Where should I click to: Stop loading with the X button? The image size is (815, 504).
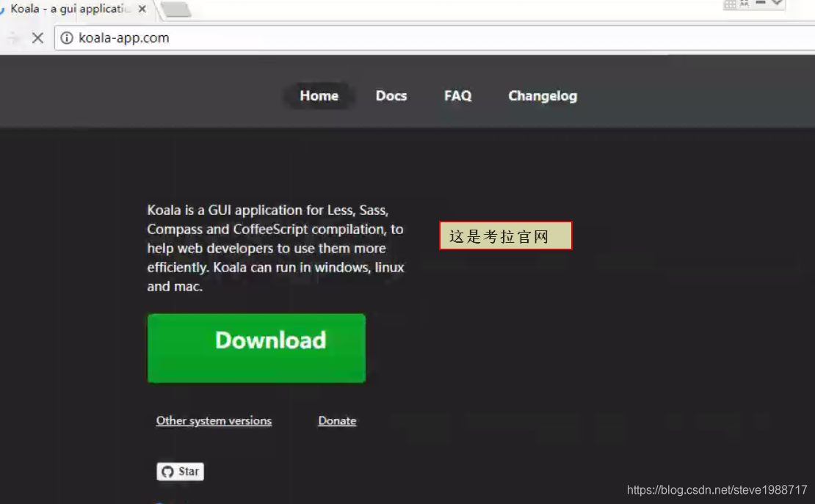[x=37, y=38]
